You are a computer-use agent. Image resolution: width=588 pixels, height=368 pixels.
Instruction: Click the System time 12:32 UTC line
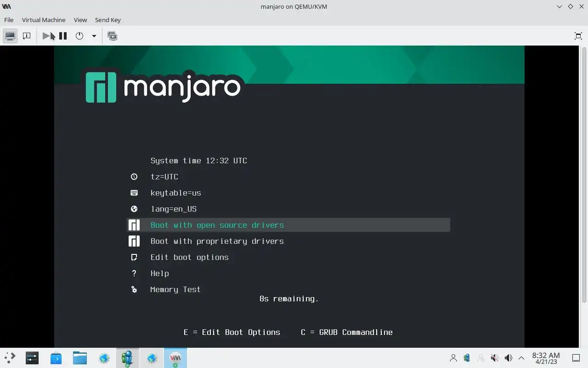[x=199, y=161]
